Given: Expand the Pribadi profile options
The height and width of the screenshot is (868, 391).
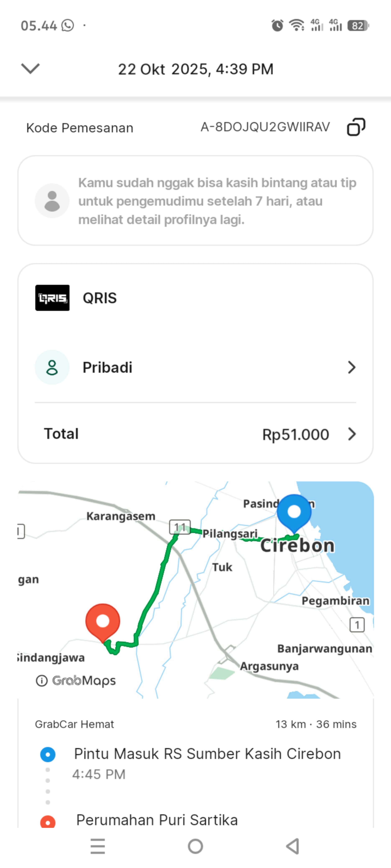Looking at the screenshot, I should (352, 367).
